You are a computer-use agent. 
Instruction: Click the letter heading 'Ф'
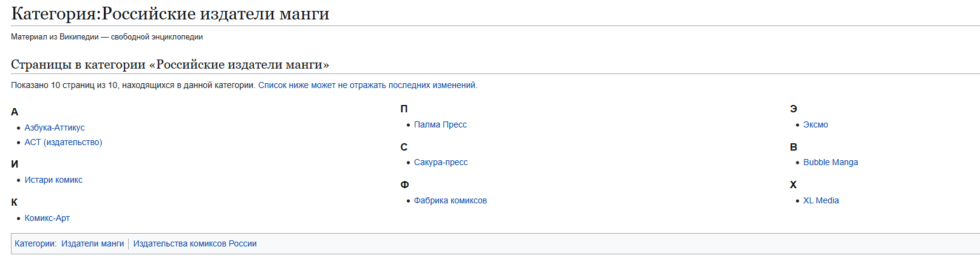pyautogui.click(x=404, y=185)
